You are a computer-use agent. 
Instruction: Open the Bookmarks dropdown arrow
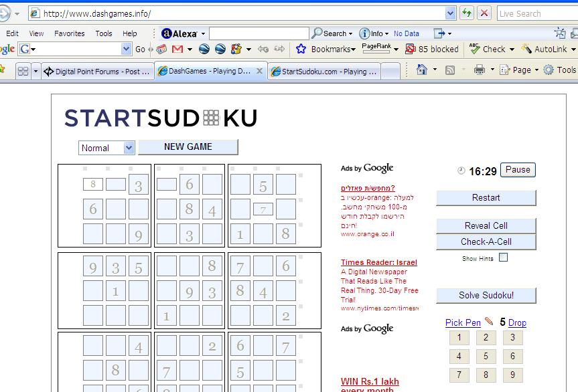coord(353,50)
